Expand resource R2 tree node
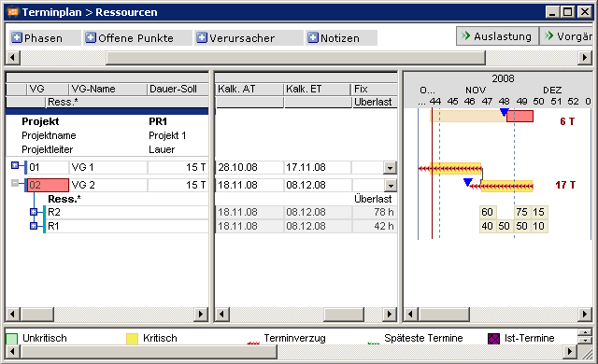598x364 pixels. [x=34, y=212]
